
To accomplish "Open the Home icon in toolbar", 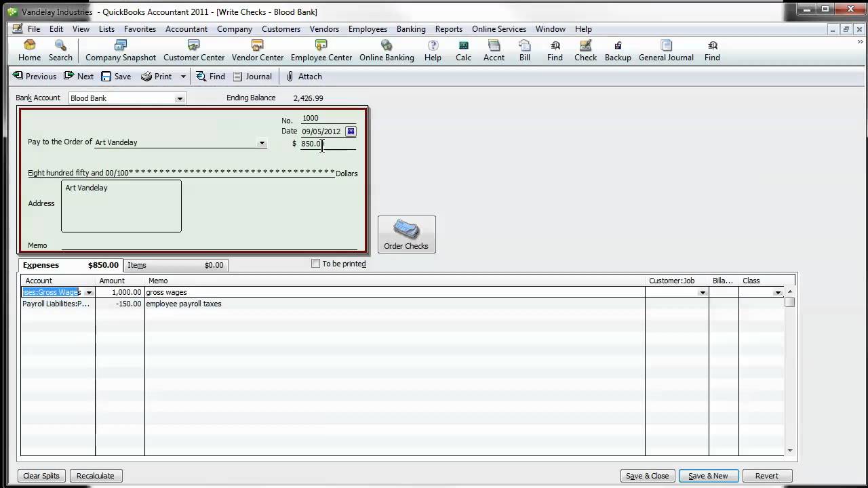I will [x=29, y=51].
